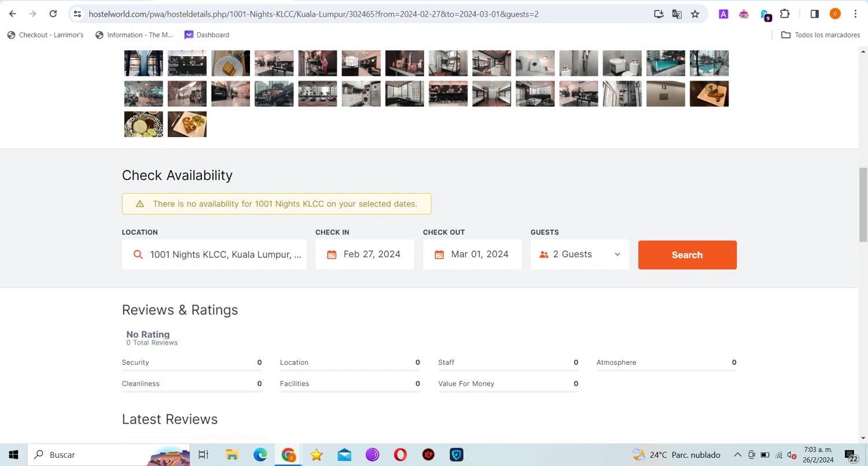
Task: Show hidden system tray icons
Action: 737,455
